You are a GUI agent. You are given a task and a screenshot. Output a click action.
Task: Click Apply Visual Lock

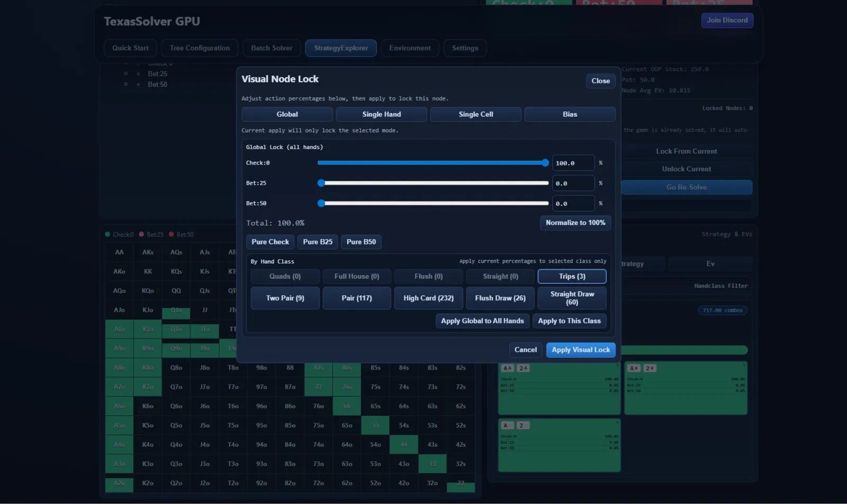pos(580,350)
